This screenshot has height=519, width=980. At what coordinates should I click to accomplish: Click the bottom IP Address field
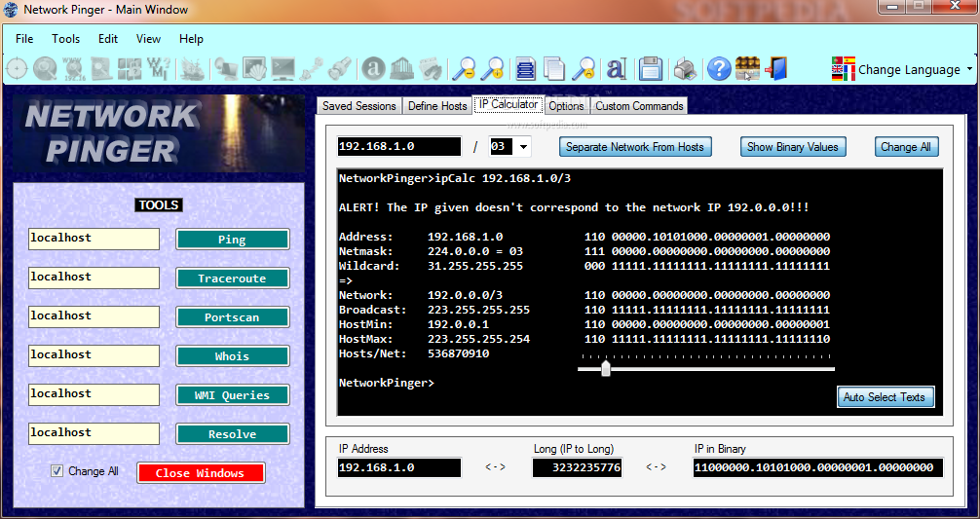398,467
